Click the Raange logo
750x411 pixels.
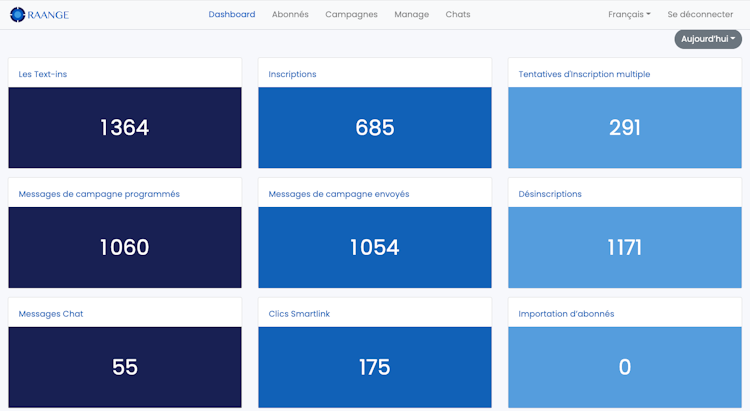pyautogui.click(x=39, y=15)
